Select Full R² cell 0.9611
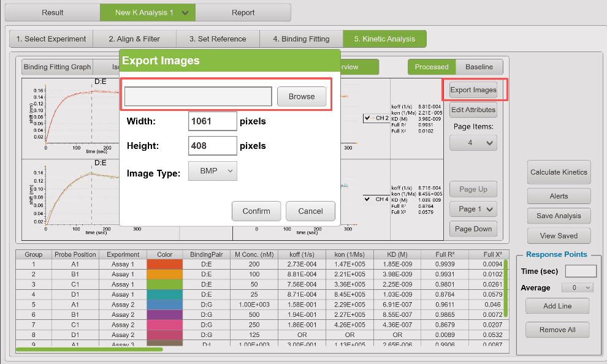The height and width of the screenshot is (364, 607). coord(445,305)
